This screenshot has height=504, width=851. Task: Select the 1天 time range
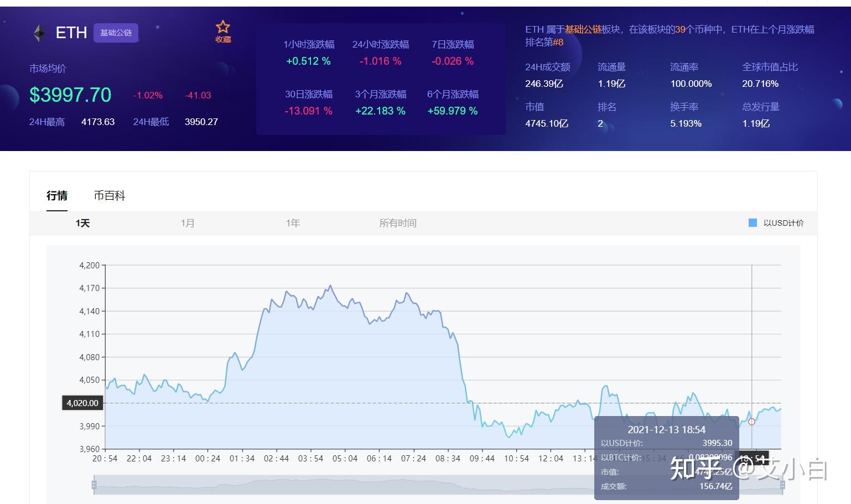tap(82, 223)
